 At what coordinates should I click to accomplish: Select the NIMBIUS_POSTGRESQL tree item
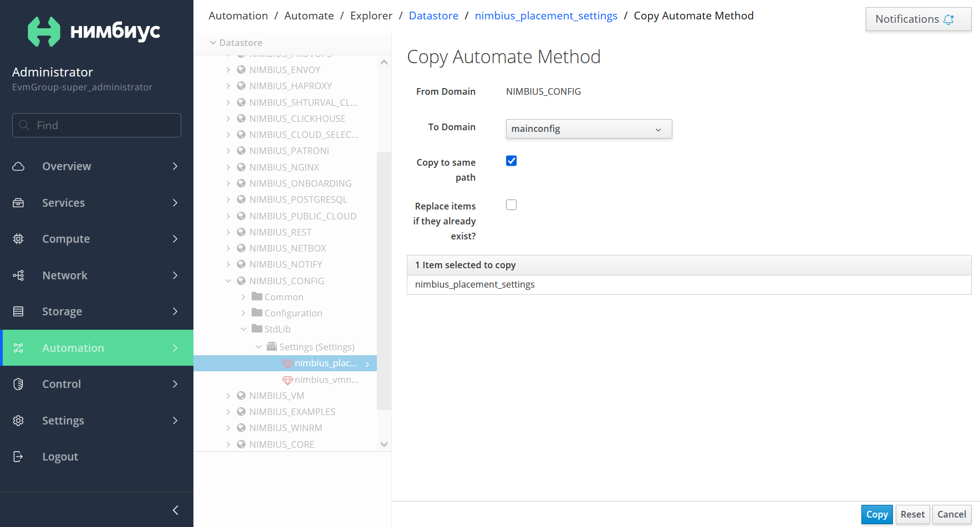(x=298, y=199)
